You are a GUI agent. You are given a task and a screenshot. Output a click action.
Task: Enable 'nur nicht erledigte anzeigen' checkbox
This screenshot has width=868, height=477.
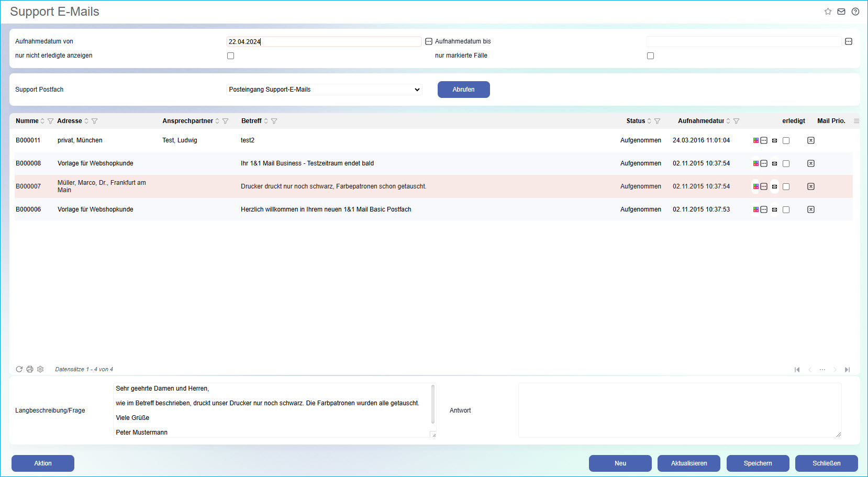[231, 56]
